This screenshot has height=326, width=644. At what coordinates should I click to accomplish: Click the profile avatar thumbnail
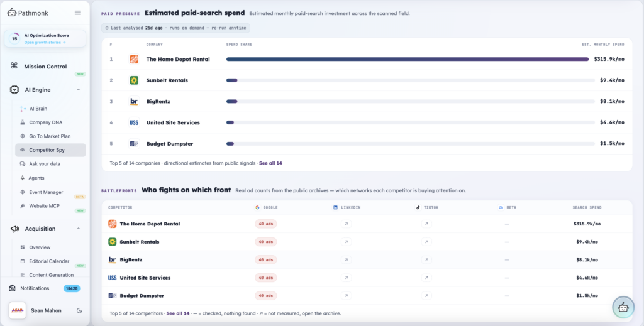[17, 310]
